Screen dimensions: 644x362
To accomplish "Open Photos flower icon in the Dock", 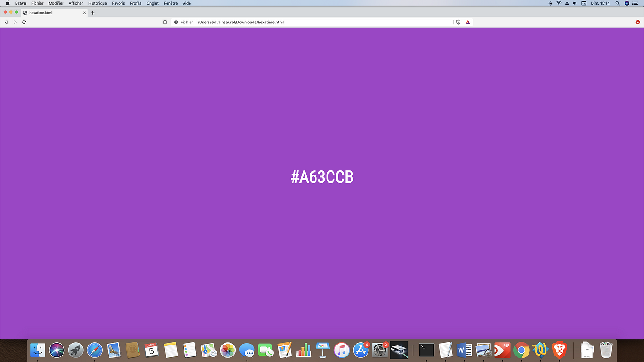I will 228,351.
